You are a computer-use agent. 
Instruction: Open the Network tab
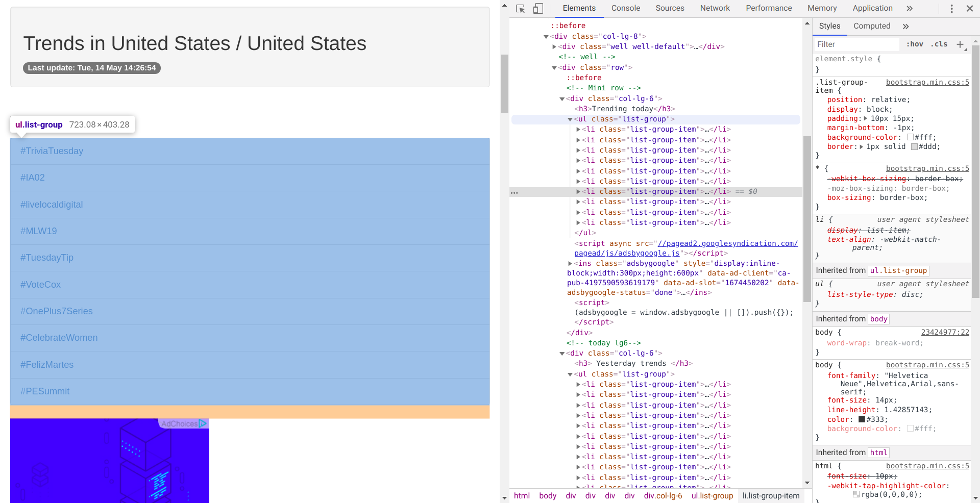(x=715, y=8)
